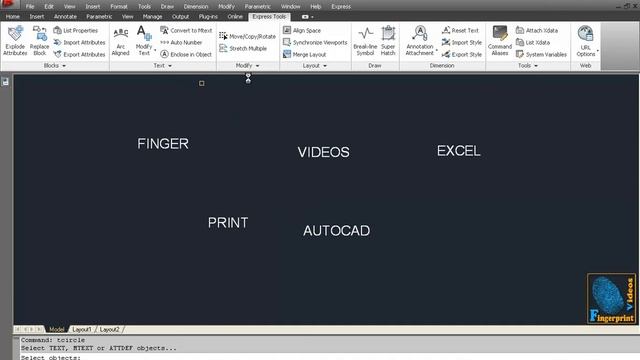Screen dimensions: 640x360
Task: Expand the Modify panel dropdown
Action: pyautogui.click(x=258, y=66)
